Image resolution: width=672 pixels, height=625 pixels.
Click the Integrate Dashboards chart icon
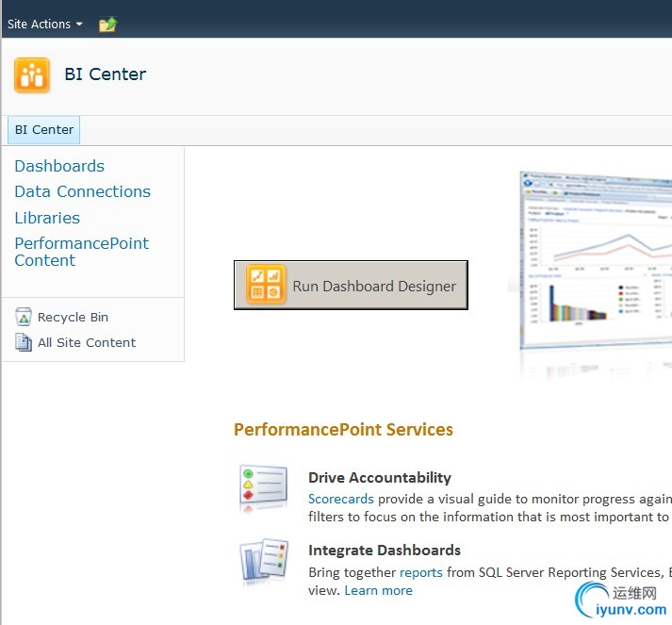coord(263,562)
